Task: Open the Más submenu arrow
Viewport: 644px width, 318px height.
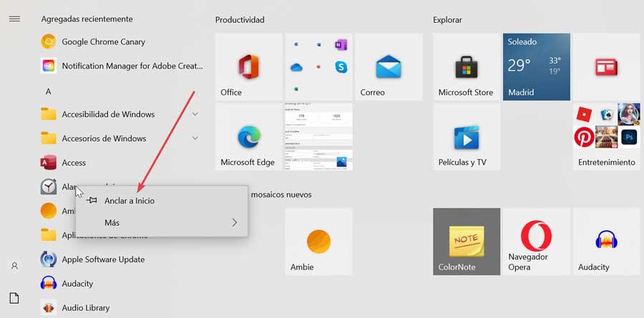Action: coord(235,223)
